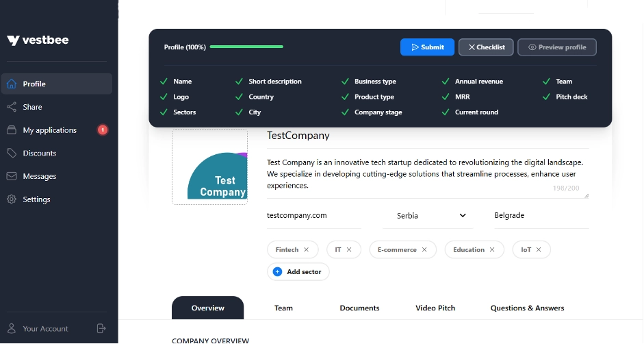Open the Video Pitch tab
Image resolution: width=644 pixels, height=344 pixels.
pos(435,308)
